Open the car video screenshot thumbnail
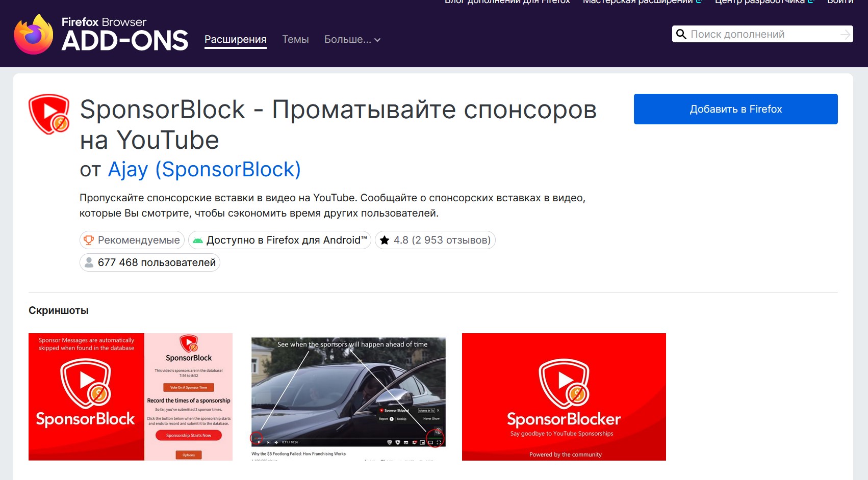This screenshot has height=480, width=868. pos(348,397)
